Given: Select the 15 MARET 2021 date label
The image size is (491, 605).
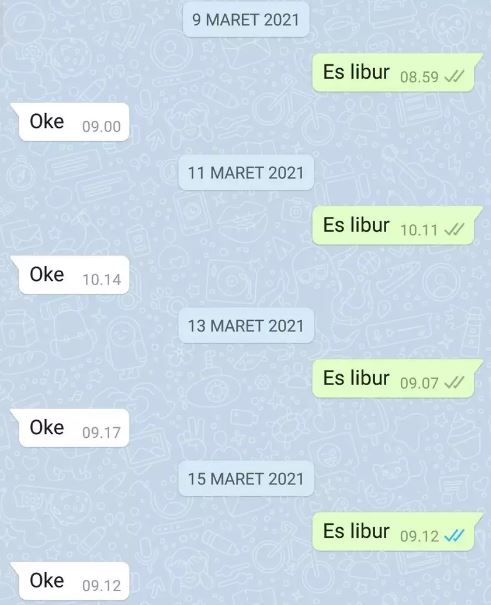Looking at the screenshot, I should point(246,479).
